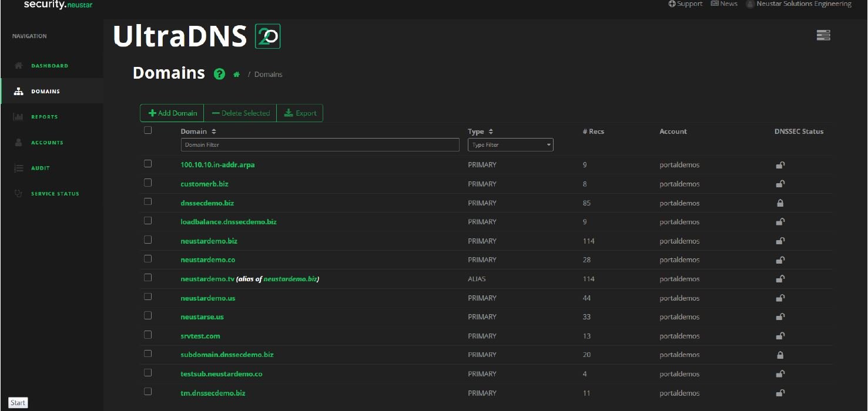
Task: Click DNSSEC unlocked icon for neustardemo.co
Action: click(x=780, y=260)
